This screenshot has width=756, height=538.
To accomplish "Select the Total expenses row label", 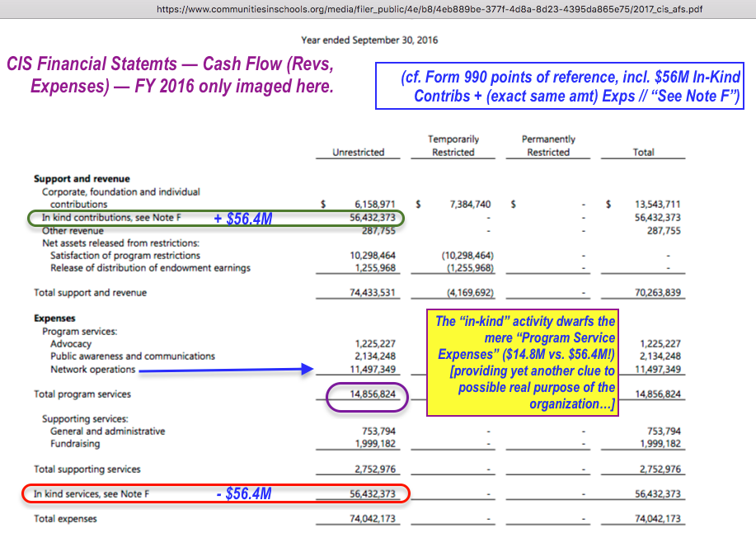I will pos(65,519).
